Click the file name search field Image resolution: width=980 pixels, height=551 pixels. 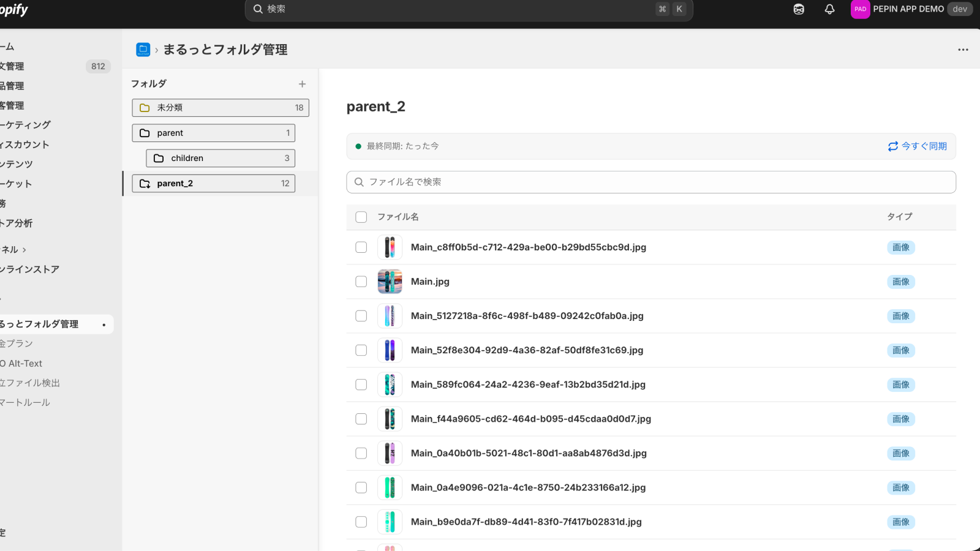pyautogui.click(x=650, y=182)
